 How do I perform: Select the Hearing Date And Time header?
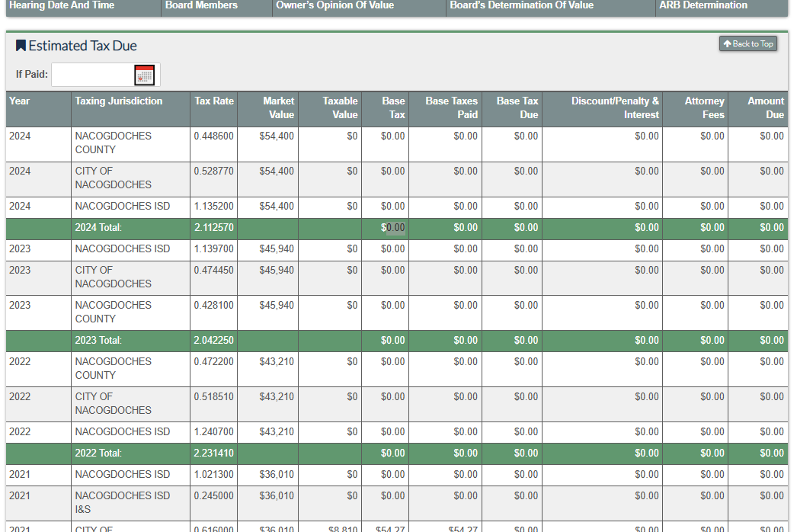click(62, 5)
